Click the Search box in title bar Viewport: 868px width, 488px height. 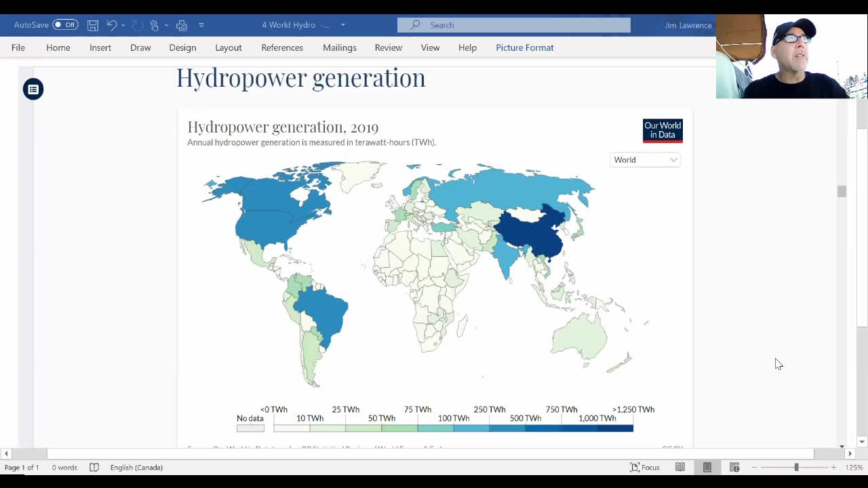tap(513, 25)
